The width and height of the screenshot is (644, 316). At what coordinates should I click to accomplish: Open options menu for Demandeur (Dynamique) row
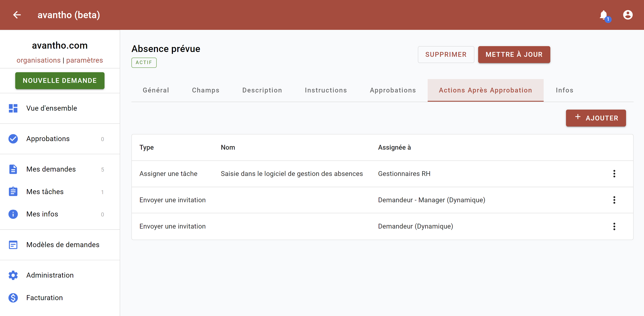click(x=614, y=226)
